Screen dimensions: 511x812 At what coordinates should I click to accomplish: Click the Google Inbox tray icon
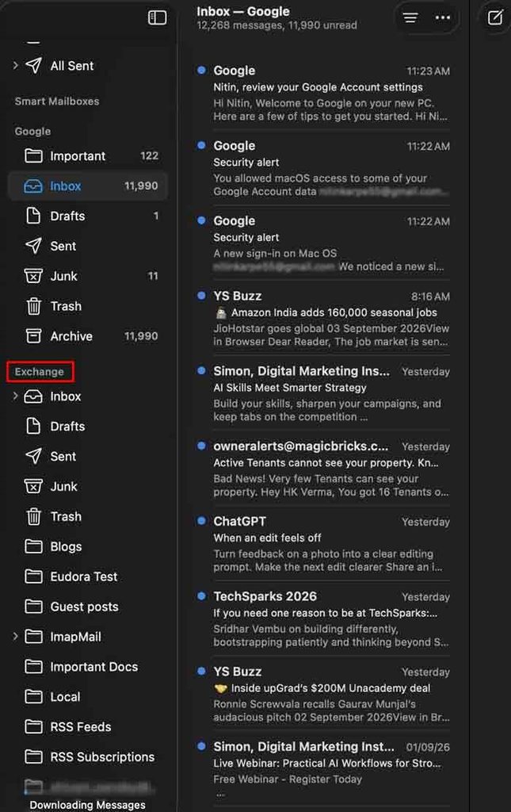pos(33,186)
